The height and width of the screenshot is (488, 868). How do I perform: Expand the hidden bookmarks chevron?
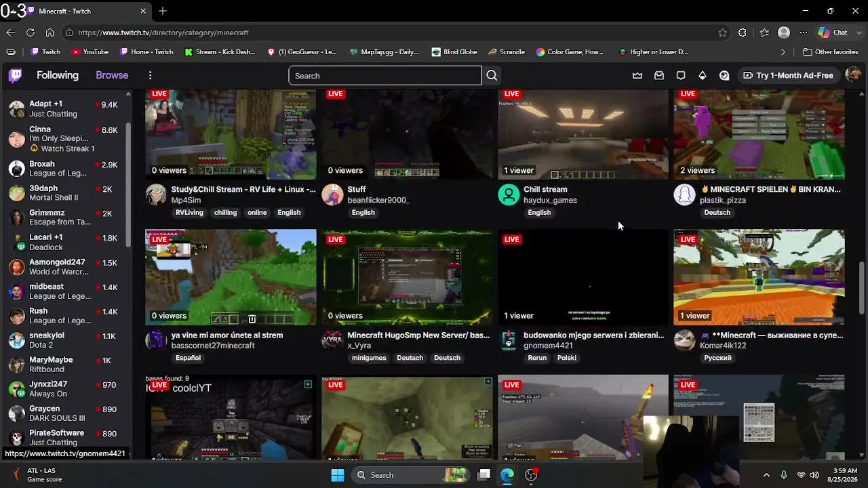[783, 52]
